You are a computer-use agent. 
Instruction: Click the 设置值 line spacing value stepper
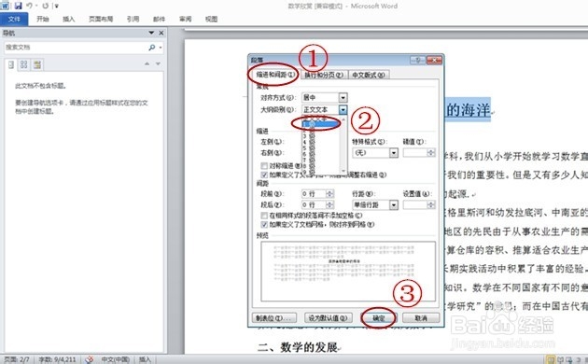431,204
